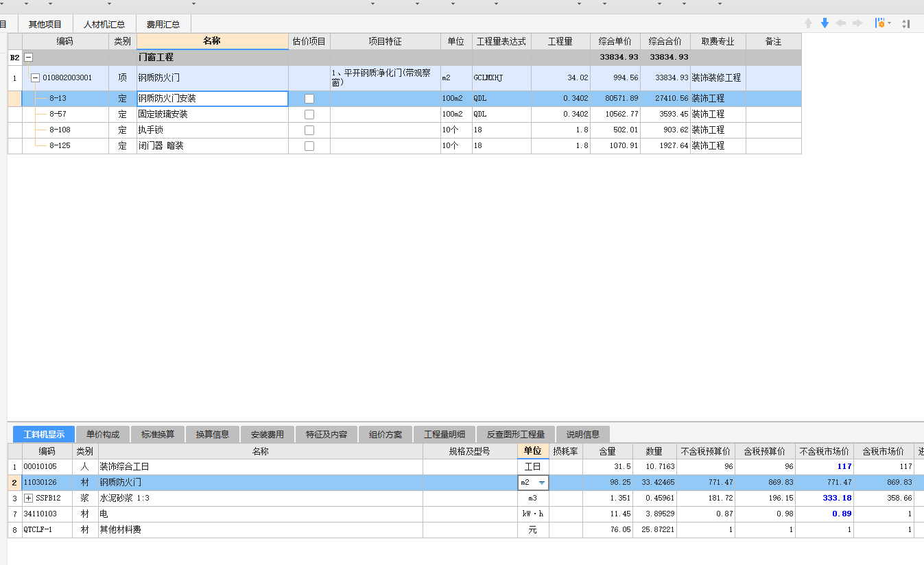Image resolution: width=924 pixels, height=565 pixels.
Task: Check 估价项目 box for 固定玻璃安装 row
Action: [x=309, y=115]
